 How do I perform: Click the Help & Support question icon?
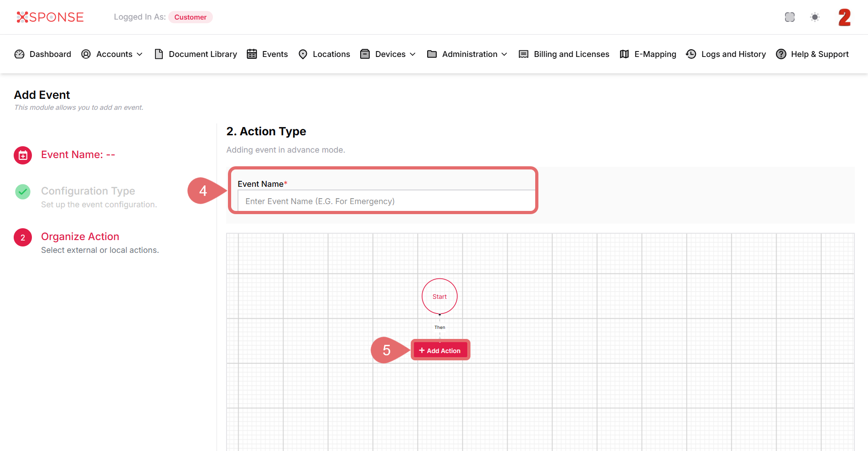(781, 54)
